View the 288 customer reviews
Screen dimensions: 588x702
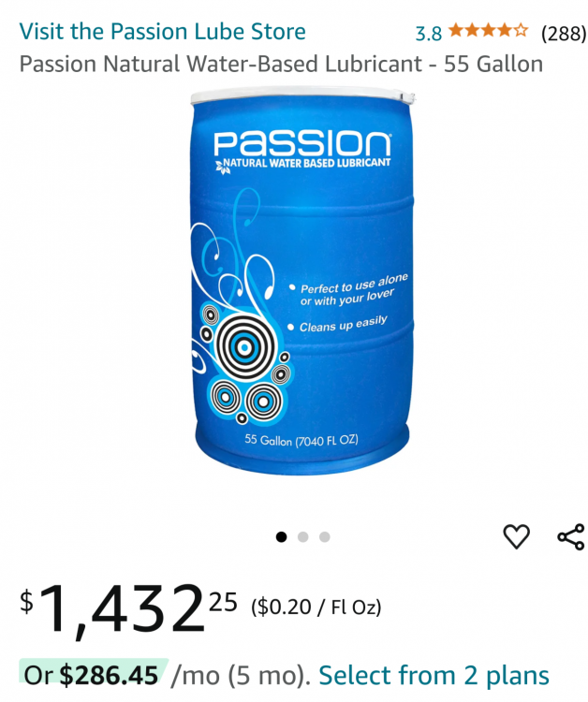click(563, 33)
